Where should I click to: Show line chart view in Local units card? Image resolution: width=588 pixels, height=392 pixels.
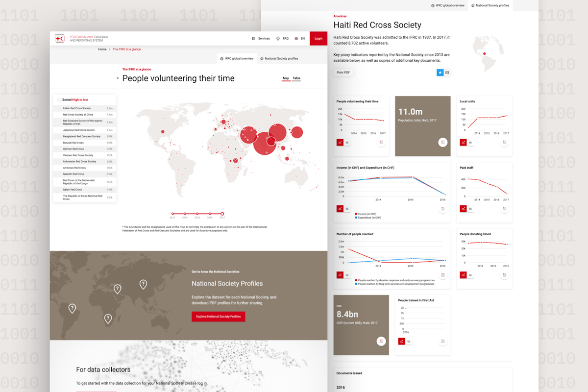point(463,143)
